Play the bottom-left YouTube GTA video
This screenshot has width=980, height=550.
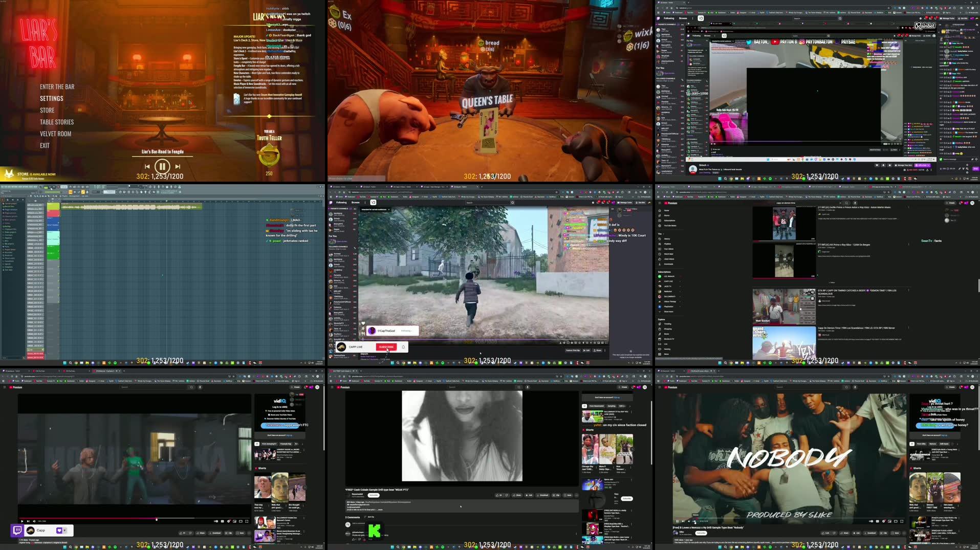pyautogui.click(x=22, y=521)
